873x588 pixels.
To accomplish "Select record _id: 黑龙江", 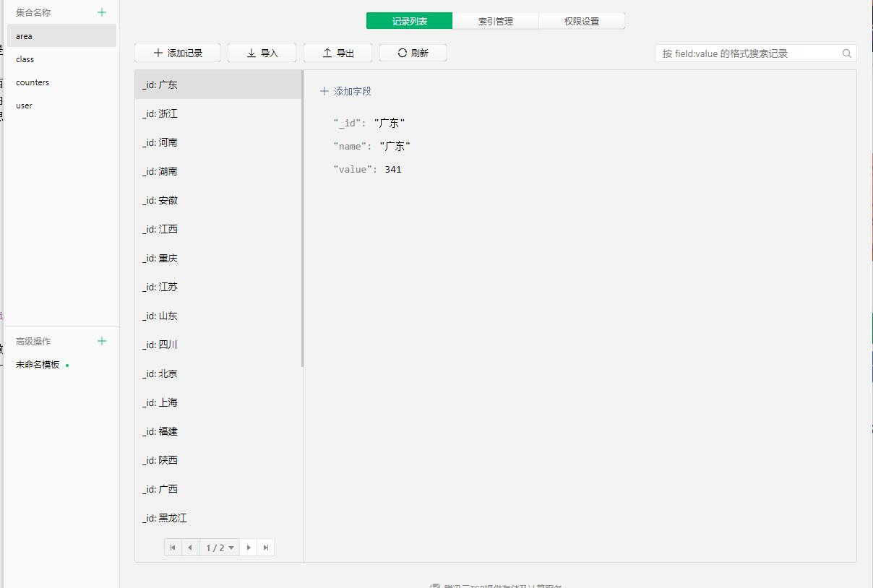I will pos(218,518).
